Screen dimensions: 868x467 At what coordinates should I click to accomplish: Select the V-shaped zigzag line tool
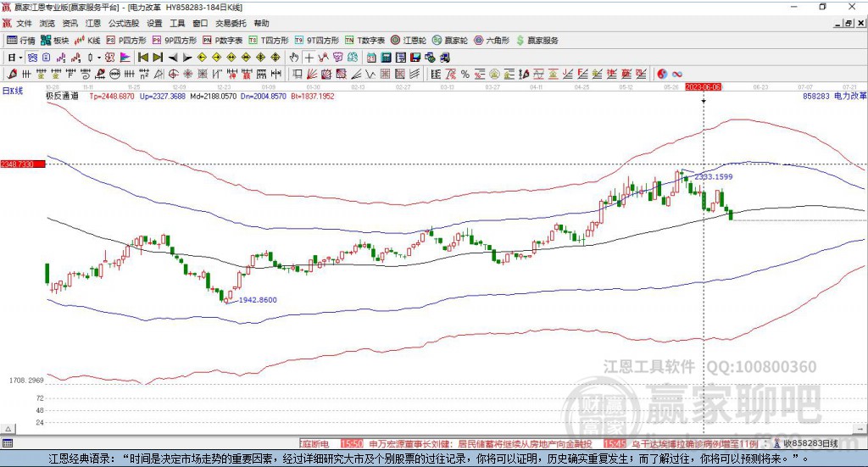tap(370, 74)
